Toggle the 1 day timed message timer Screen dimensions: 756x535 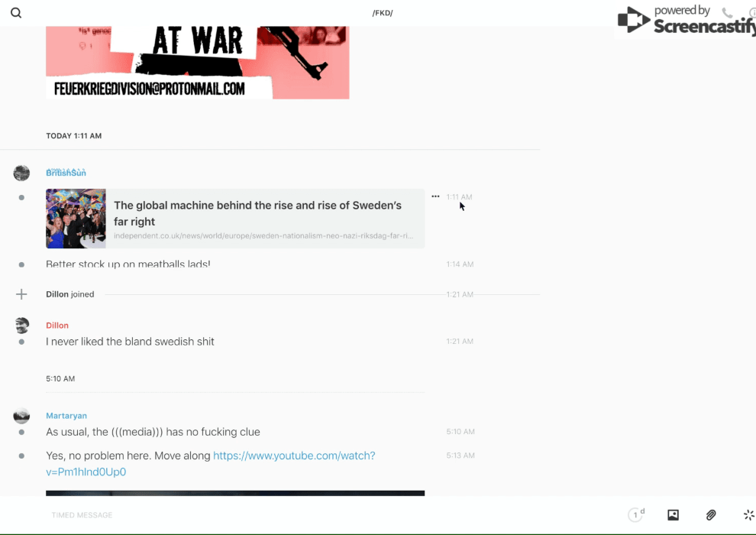coord(635,515)
